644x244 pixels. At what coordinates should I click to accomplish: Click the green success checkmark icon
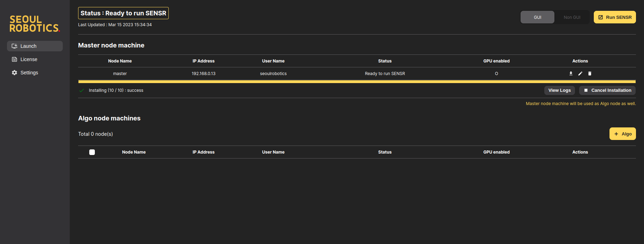82,90
